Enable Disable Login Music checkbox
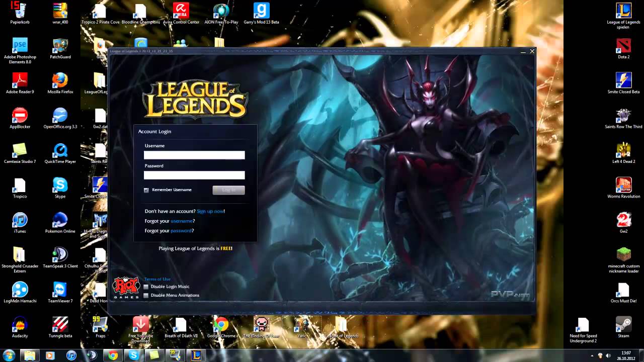This screenshot has height=362, width=644. pyautogui.click(x=146, y=287)
